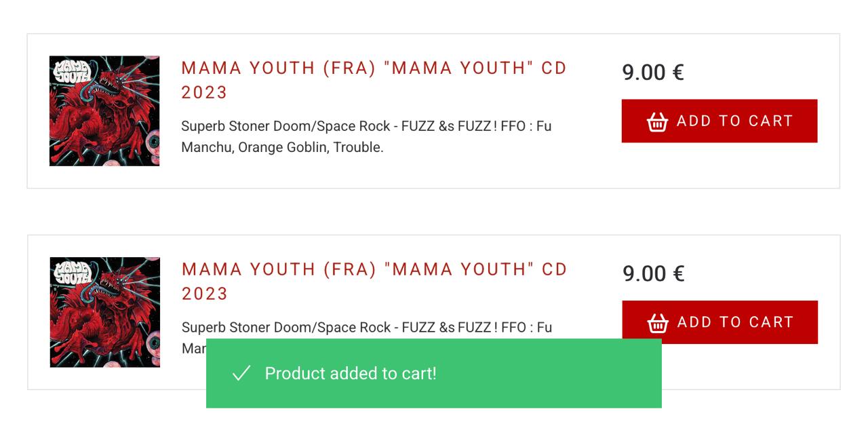
Task: Add the first Mama Youth CD to cart
Action: pos(719,121)
